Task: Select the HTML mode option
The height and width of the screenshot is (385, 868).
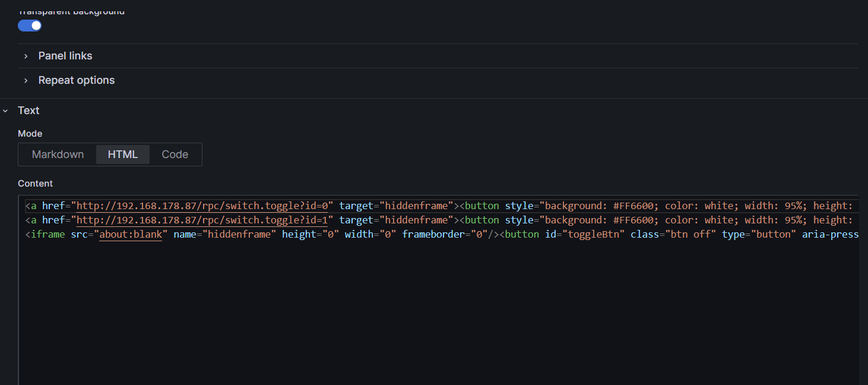Action: pyautogui.click(x=123, y=154)
